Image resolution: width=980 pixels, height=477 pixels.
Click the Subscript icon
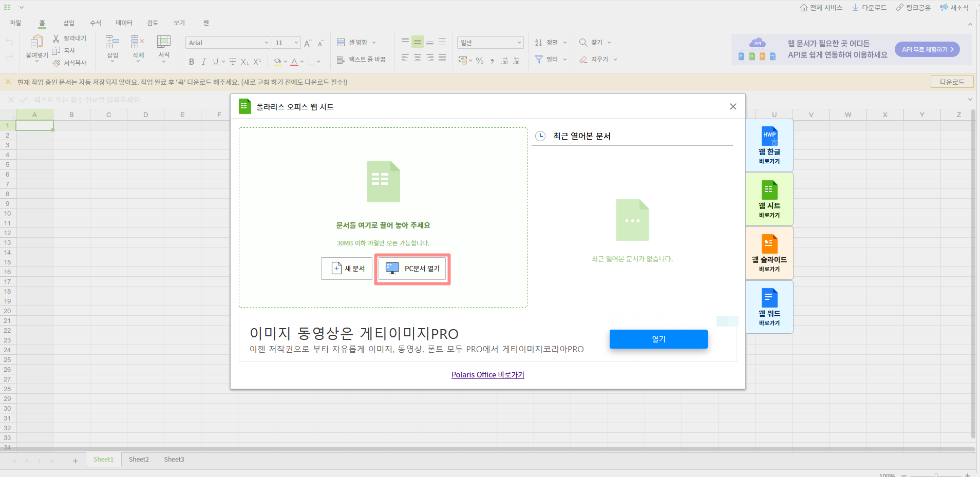245,62
